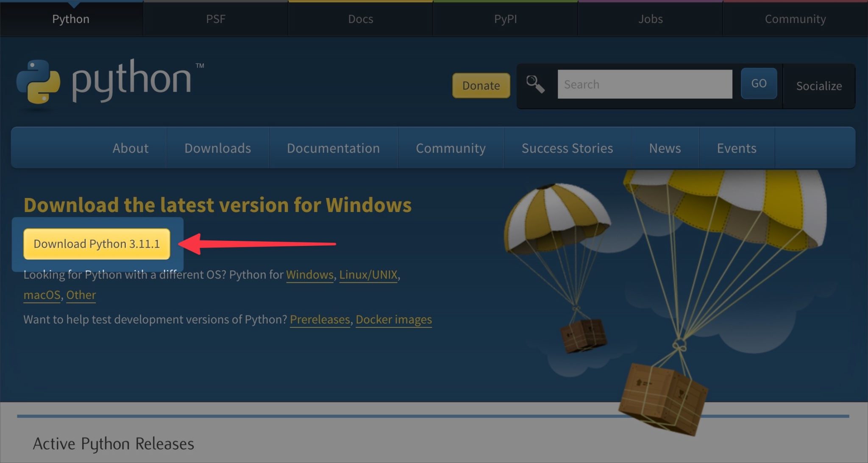Open the Success Stories menu

(567, 148)
